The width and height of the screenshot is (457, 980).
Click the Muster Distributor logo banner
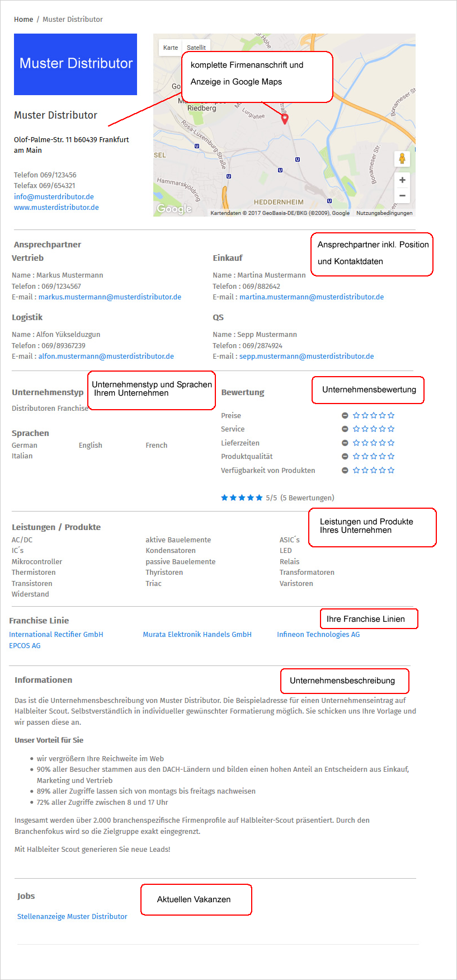(x=76, y=64)
